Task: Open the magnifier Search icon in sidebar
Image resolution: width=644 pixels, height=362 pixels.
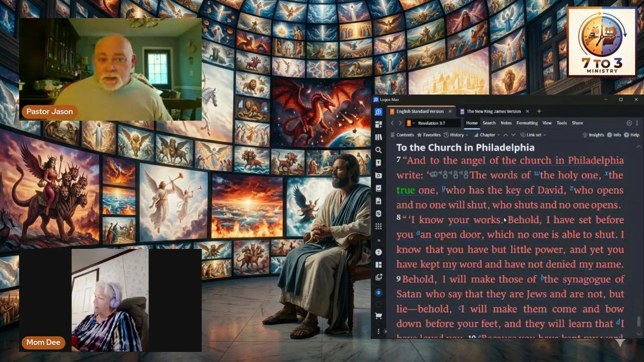Action: tap(378, 150)
